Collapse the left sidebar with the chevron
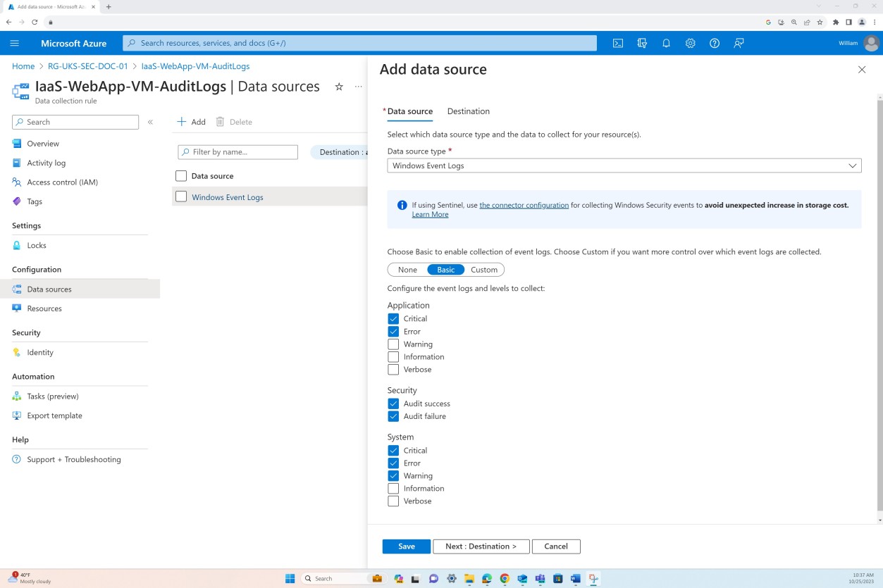Image resolution: width=883 pixels, height=588 pixels. point(150,121)
